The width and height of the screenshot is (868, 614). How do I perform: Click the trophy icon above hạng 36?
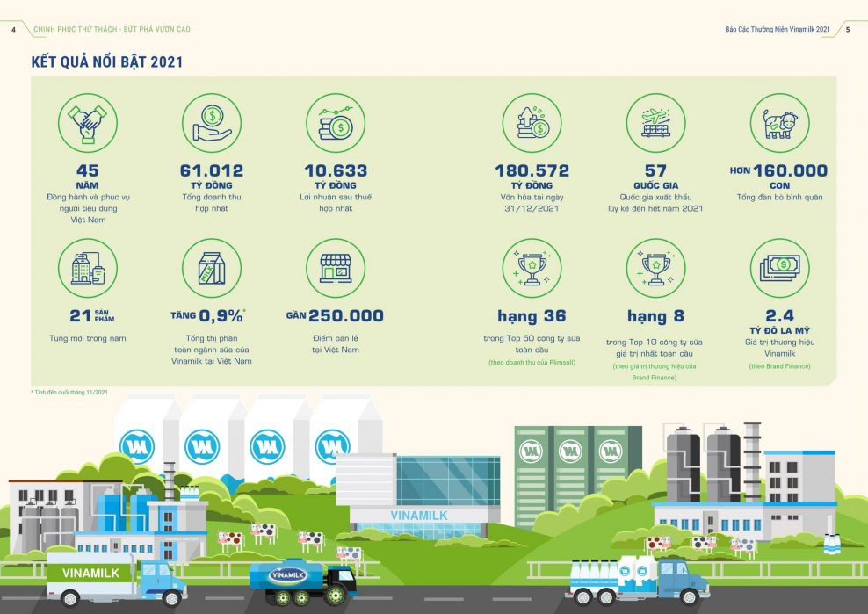pos(532,268)
